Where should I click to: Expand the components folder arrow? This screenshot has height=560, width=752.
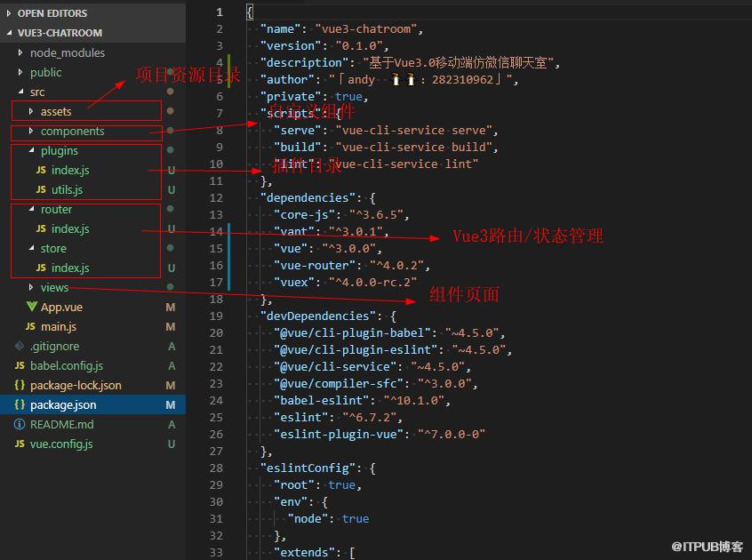pos(31,131)
